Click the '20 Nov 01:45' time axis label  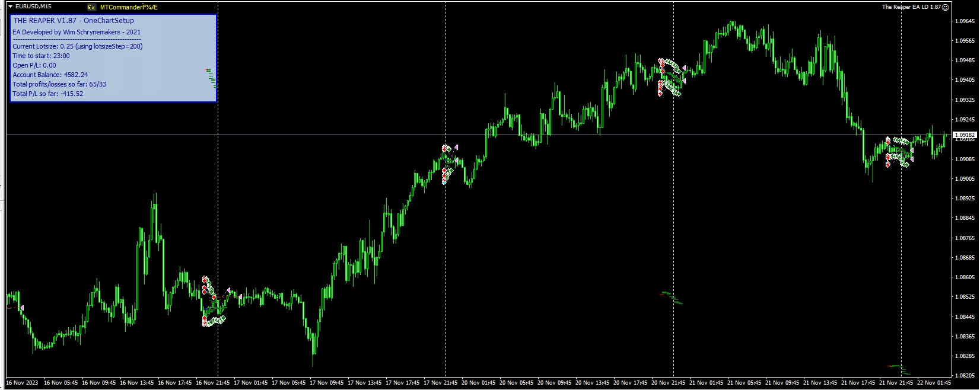click(478, 382)
